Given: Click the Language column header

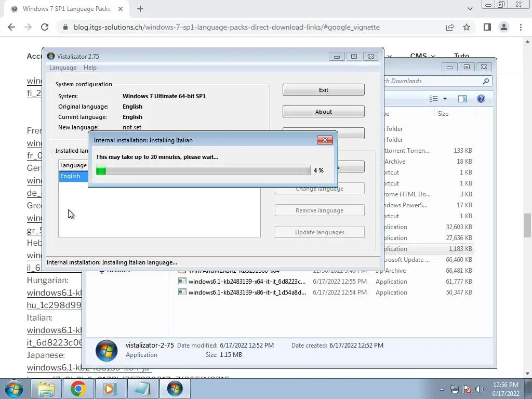Looking at the screenshot, I should point(73,165).
